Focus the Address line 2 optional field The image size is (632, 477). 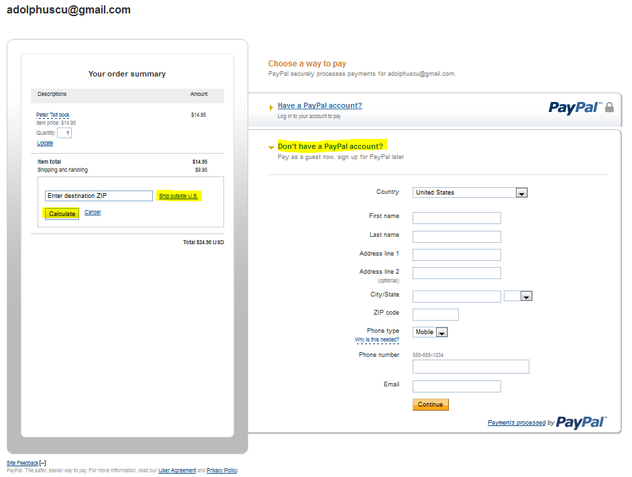[x=457, y=273]
